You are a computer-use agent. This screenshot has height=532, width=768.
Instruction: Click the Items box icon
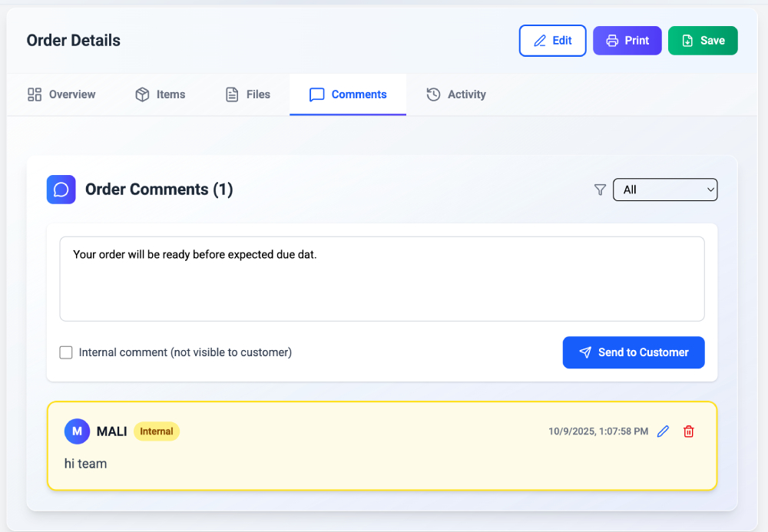142,94
